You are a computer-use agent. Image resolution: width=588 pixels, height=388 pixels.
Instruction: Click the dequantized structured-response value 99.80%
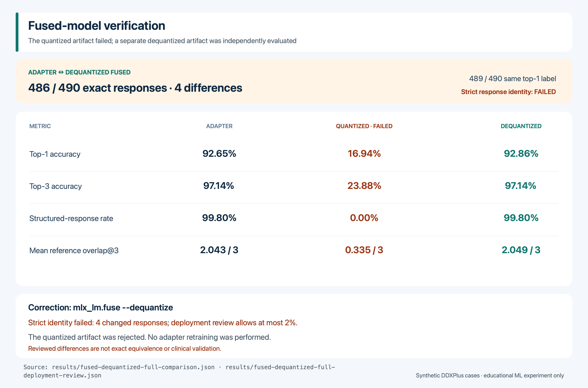[521, 218]
